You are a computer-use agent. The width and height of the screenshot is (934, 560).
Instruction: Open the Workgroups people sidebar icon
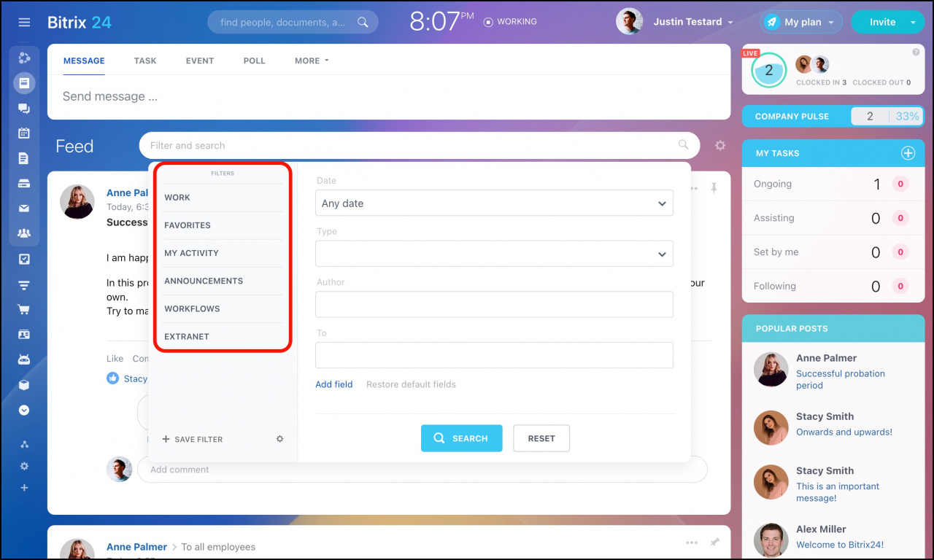coord(24,233)
